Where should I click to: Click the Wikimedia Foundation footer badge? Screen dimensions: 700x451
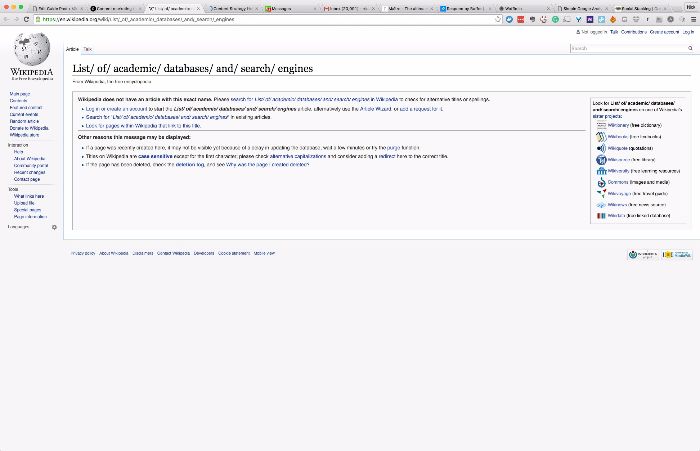click(x=641, y=255)
